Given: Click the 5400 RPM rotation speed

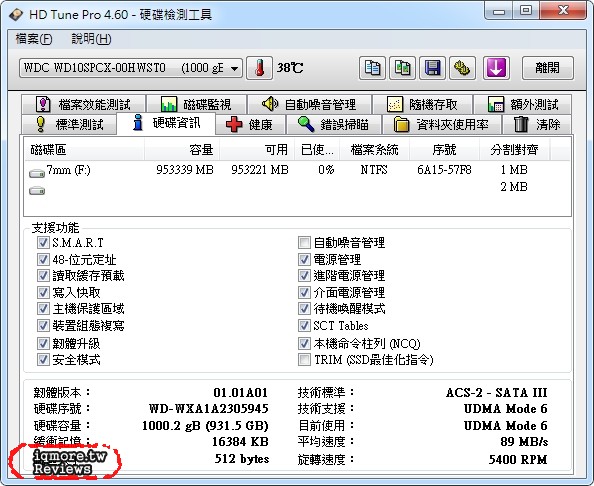Looking at the screenshot, I should tap(518, 459).
